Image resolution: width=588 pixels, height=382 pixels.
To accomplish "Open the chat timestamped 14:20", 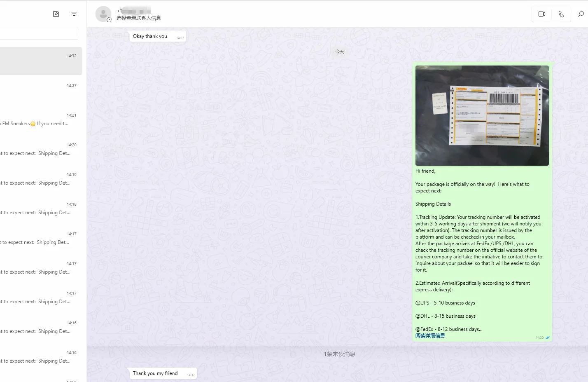I will tap(40, 150).
